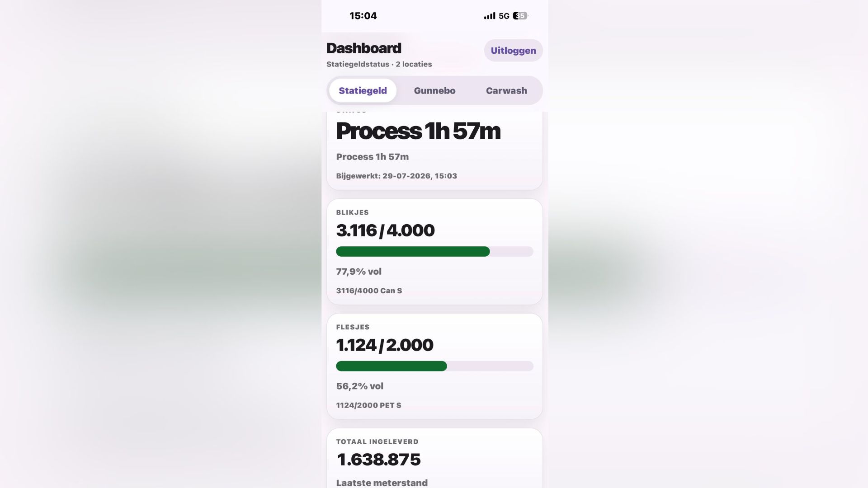The image size is (868, 488).
Task: Tap the Uitloggen button
Action: click(x=513, y=51)
